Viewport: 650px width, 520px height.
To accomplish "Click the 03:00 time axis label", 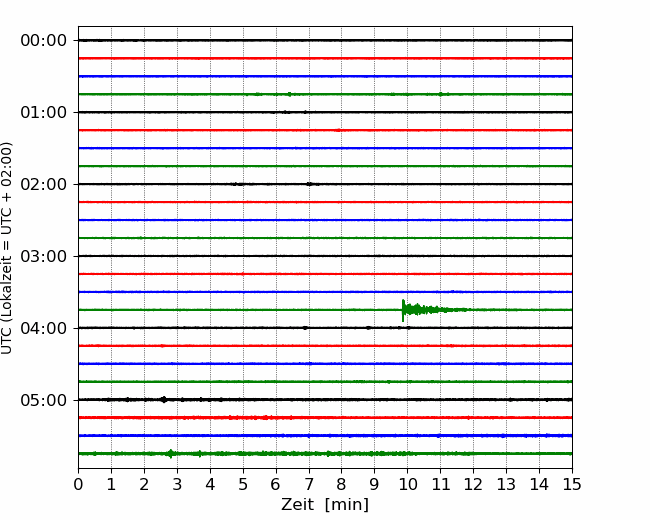I will coord(44,256).
